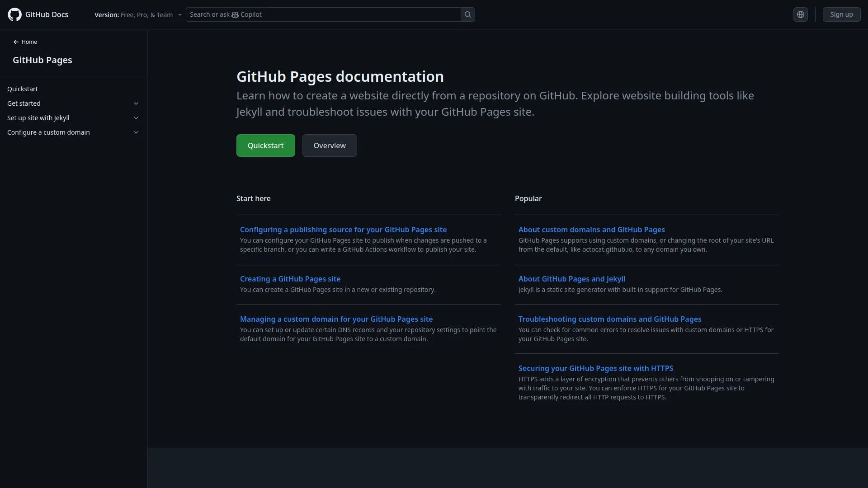Screen dimensions: 868x488
Task: Open the language globe selector
Action: tap(800, 14)
